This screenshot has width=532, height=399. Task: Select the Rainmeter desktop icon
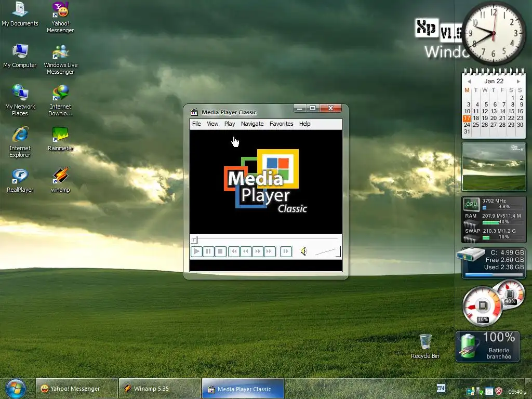pyautogui.click(x=60, y=139)
